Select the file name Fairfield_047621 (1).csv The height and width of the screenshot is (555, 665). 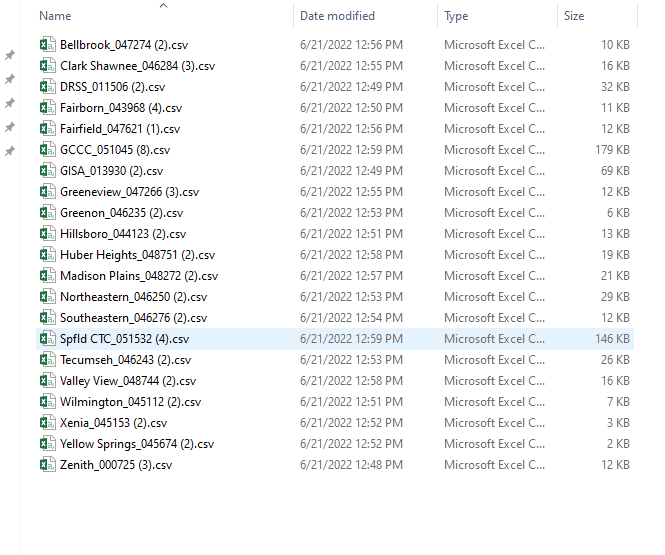120,128
